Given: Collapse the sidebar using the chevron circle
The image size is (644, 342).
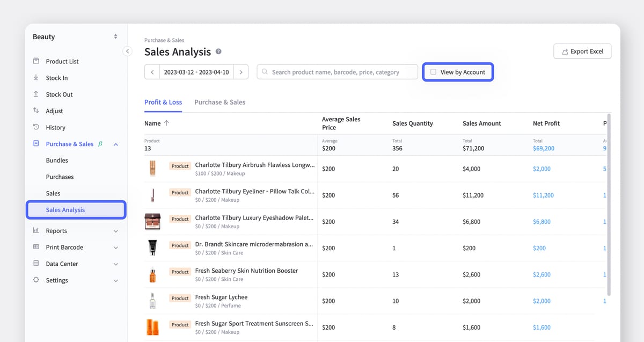Looking at the screenshot, I should [x=128, y=50].
